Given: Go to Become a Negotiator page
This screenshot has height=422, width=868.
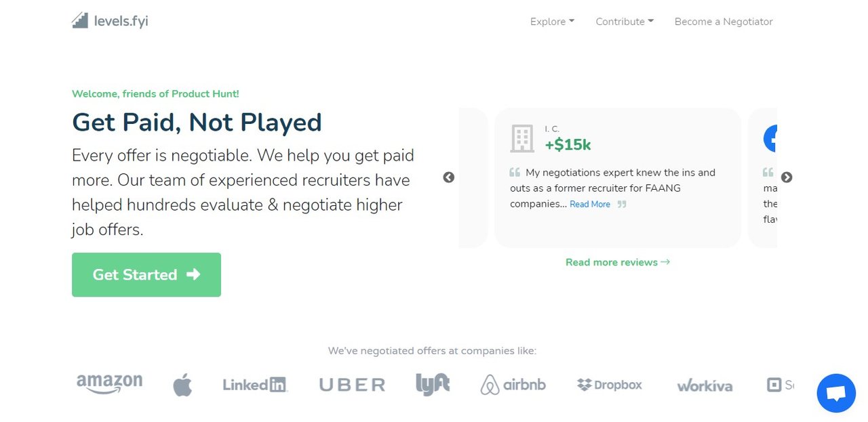Looking at the screenshot, I should pyautogui.click(x=724, y=22).
